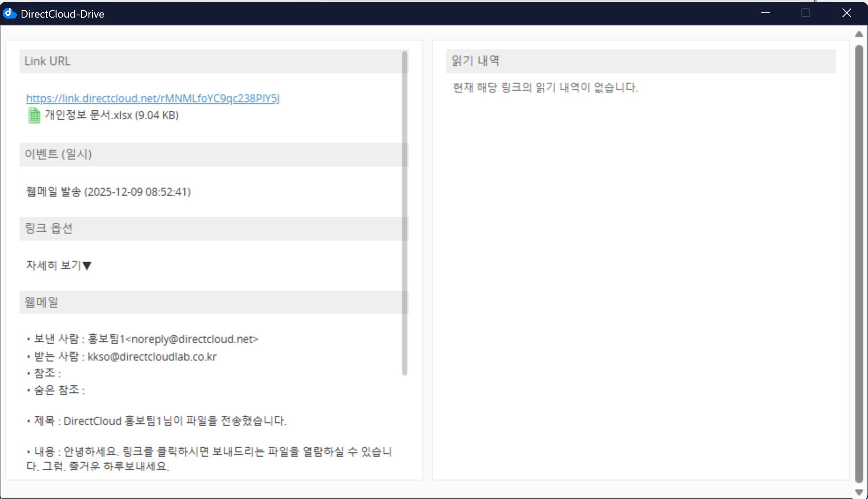Click the left panel's inner vertical scrollbar

pyautogui.click(x=405, y=212)
